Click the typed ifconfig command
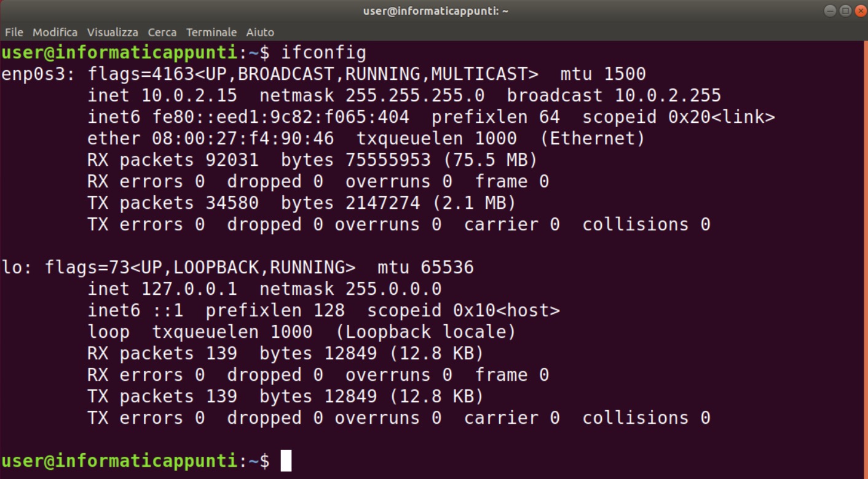The height and width of the screenshot is (479, 868). point(323,53)
